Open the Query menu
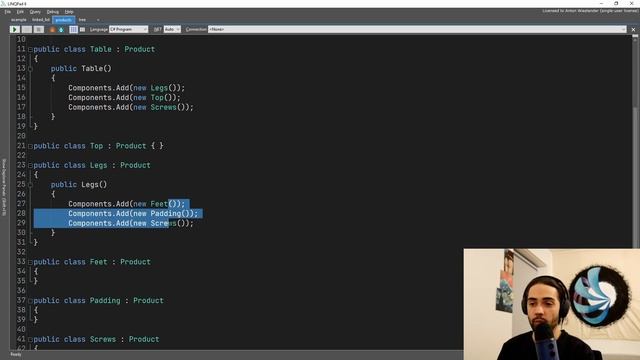The height and width of the screenshot is (360, 640). point(35,12)
